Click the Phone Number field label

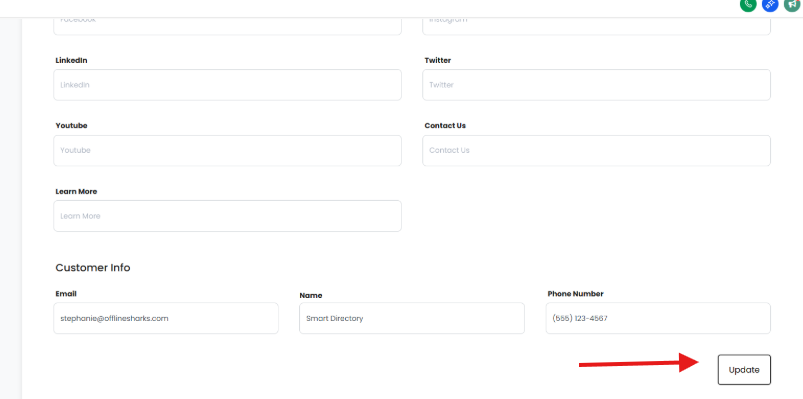point(576,294)
